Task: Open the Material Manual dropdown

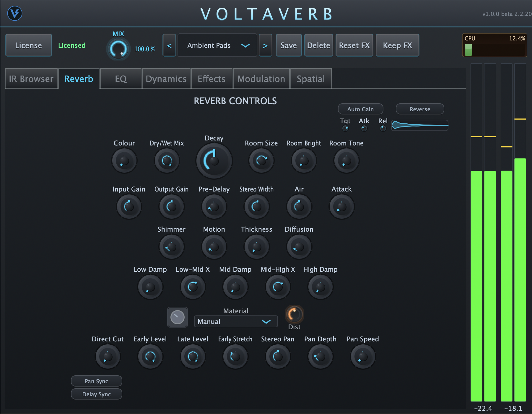Action: [236, 321]
